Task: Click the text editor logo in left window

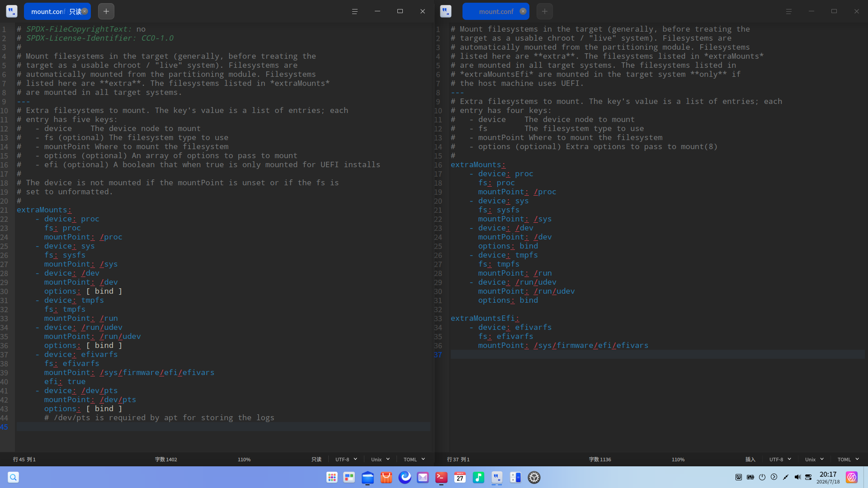Action: [x=12, y=11]
